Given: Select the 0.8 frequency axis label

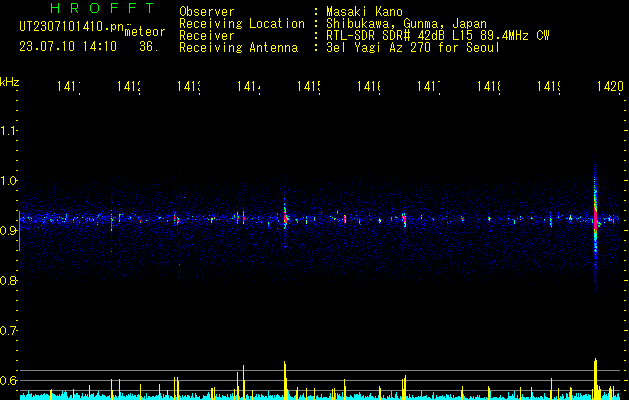Looking at the screenshot, I should (9, 281).
